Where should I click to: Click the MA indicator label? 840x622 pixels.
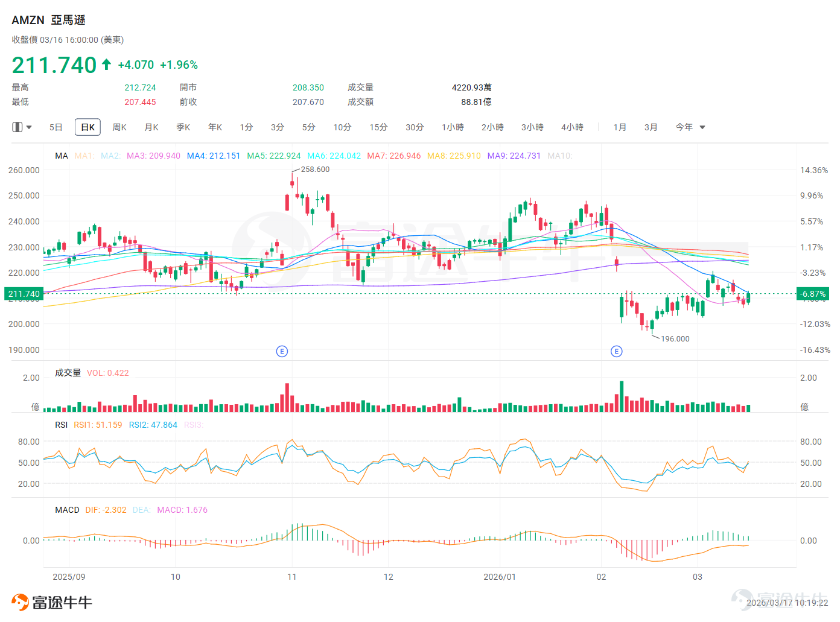click(x=62, y=156)
